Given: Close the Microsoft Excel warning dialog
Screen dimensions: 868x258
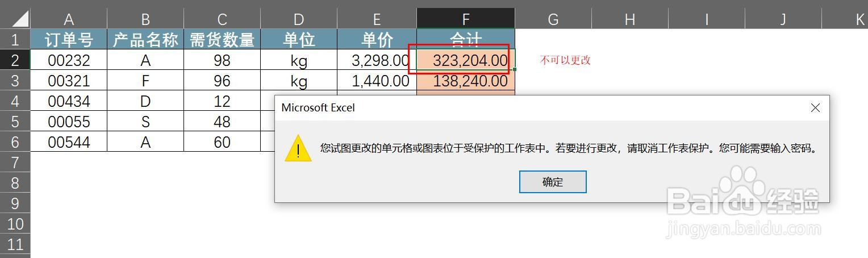Looking at the screenshot, I should coord(815,108).
